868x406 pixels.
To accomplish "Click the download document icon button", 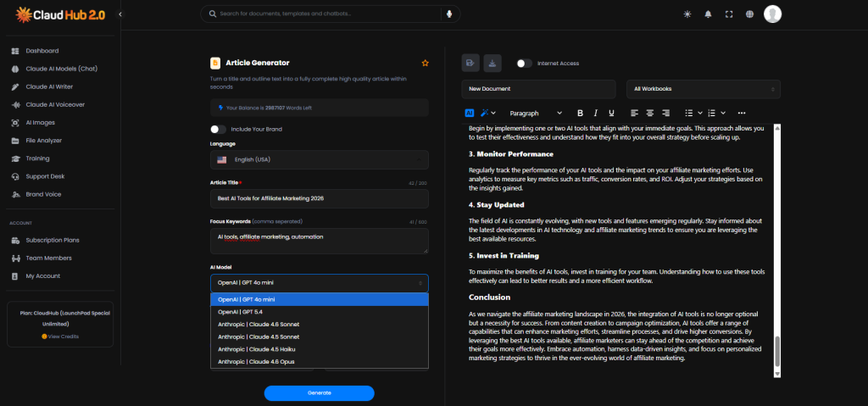I will point(492,63).
